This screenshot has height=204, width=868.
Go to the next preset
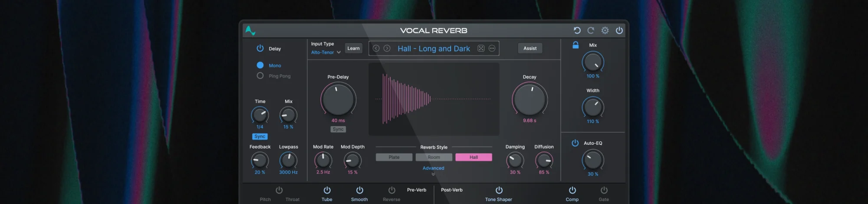tap(387, 48)
